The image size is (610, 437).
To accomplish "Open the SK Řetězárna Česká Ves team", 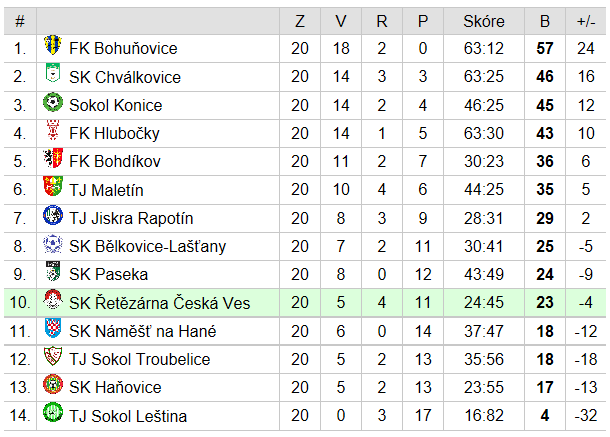I will [x=160, y=303].
